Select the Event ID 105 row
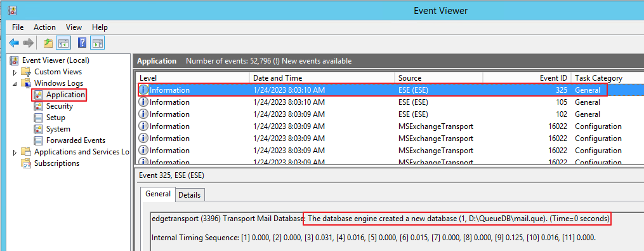Image resolution: width=644 pixels, height=251 pixels. 390,102
